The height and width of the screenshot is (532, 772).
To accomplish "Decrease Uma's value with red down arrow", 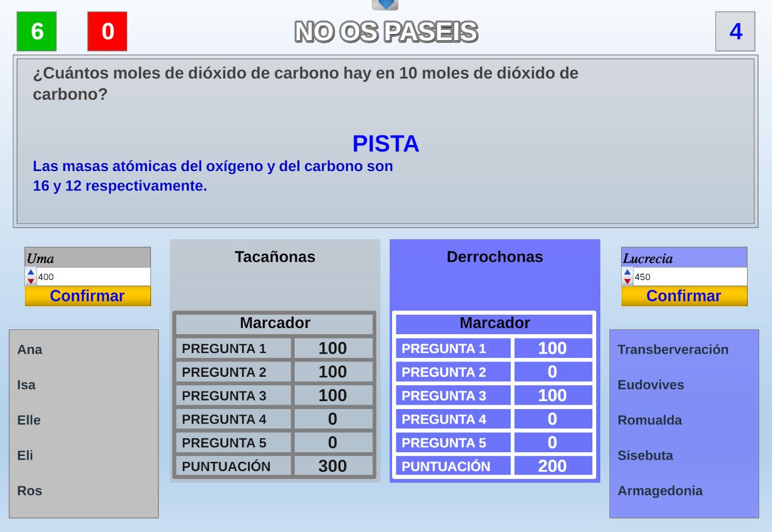I will point(31,281).
